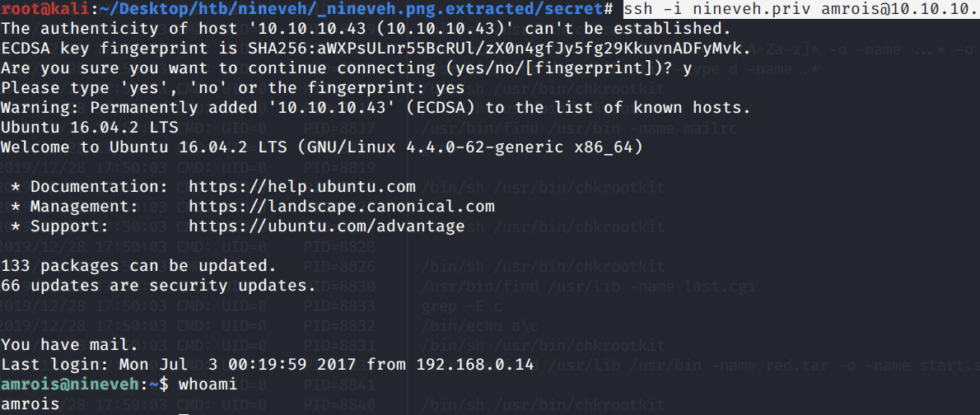Click the amrois output on last line

[x=30, y=404]
